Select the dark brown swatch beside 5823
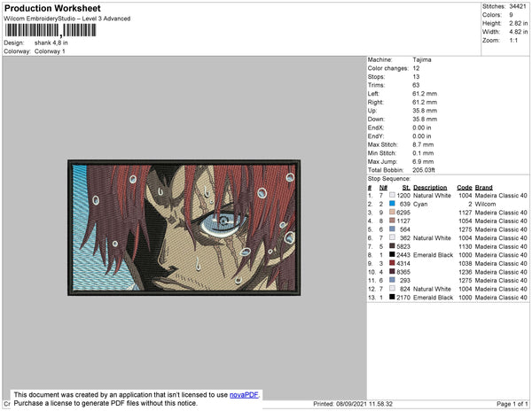 click(x=392, y=246)
